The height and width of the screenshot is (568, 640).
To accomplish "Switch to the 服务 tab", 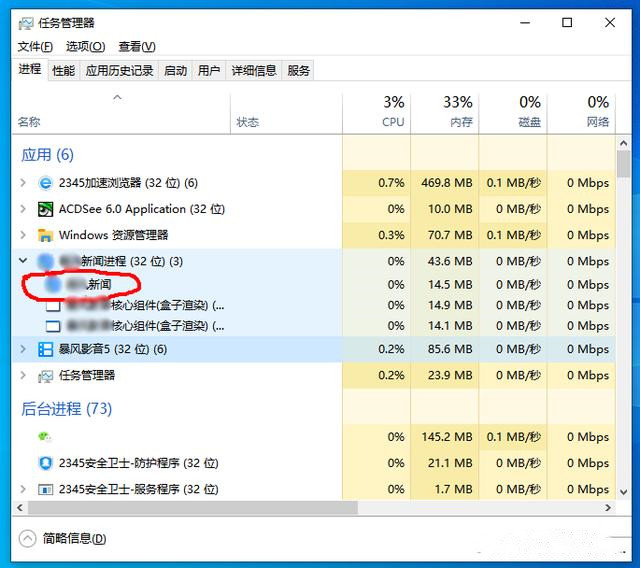I will pos(298,71).
